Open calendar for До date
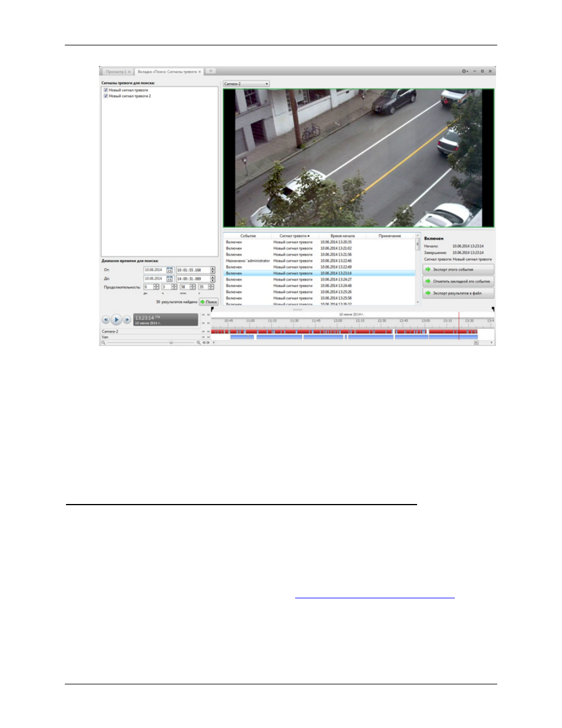The height and width of the screenshot is (728, 562). [170, 279]
